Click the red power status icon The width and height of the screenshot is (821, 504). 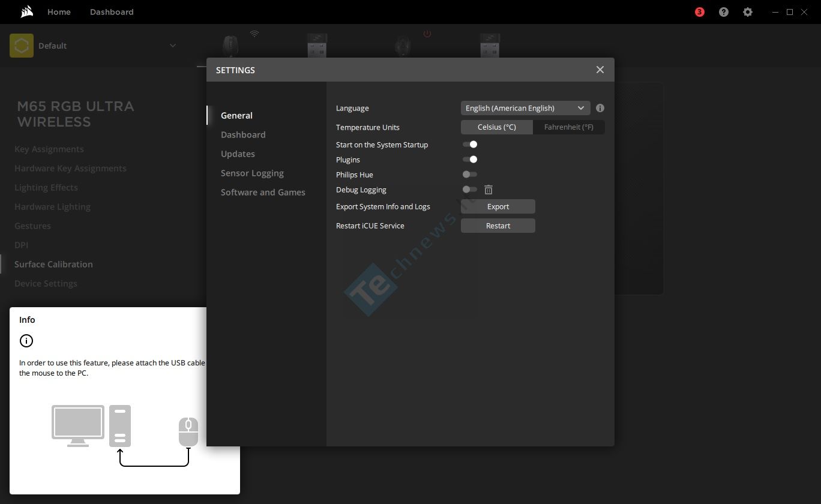[427, 34]
